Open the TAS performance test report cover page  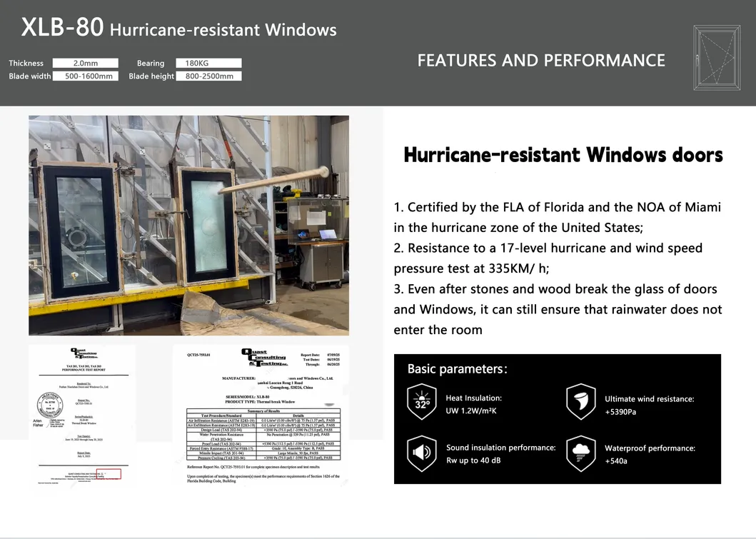click(x=82, y=415)
